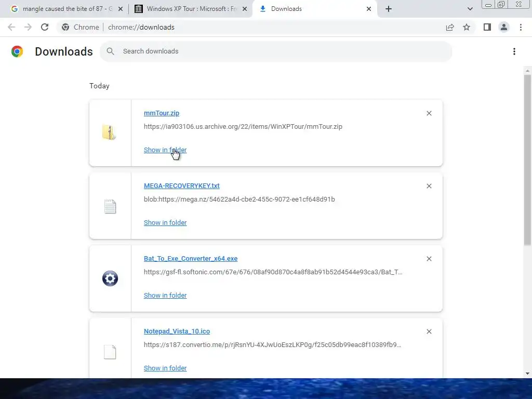Click the Notepad_Vista_10.ico file icon

[x=110, y=352]
